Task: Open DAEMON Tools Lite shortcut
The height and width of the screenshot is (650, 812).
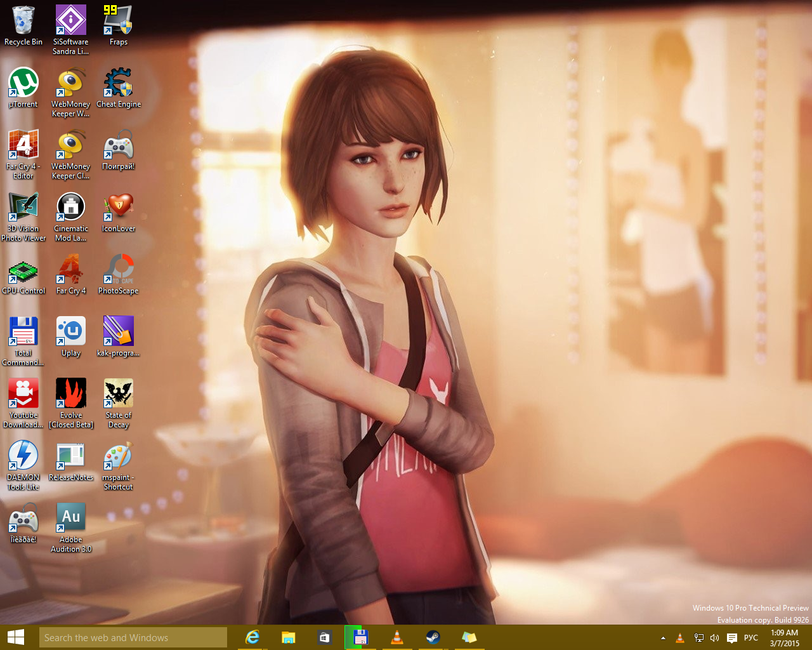Action: [23, 465]
